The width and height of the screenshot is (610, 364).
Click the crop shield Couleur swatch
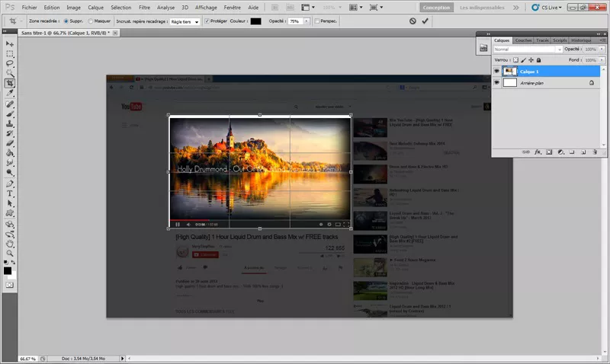[x=256, y=21]
